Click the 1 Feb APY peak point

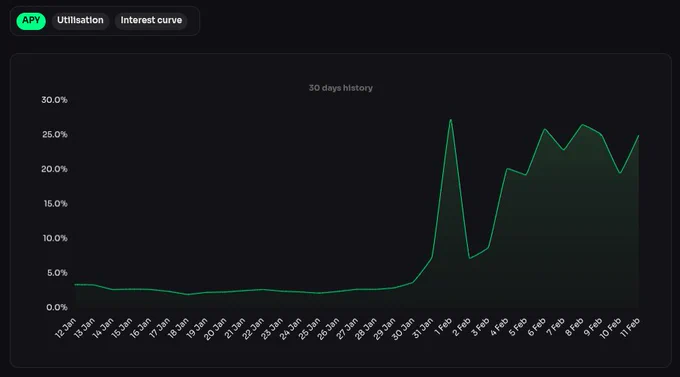pos(451,120)
